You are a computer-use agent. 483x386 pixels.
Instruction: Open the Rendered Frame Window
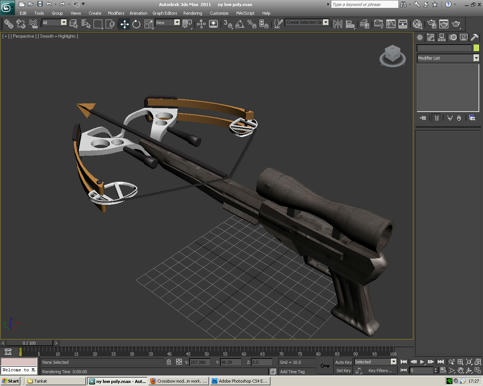444,24
